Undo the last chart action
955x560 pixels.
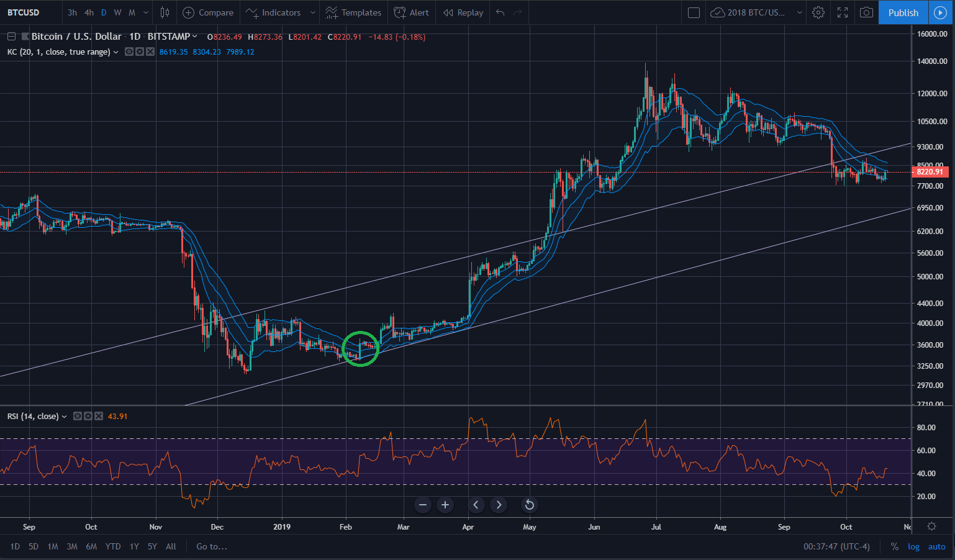tap(500, 12)
